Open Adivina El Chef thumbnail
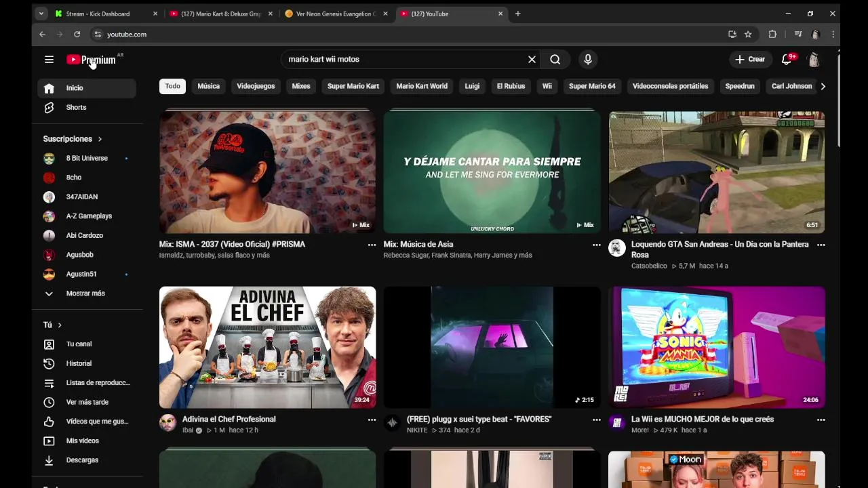The height and width of the screenshot is (488, 868). (267, 347)
